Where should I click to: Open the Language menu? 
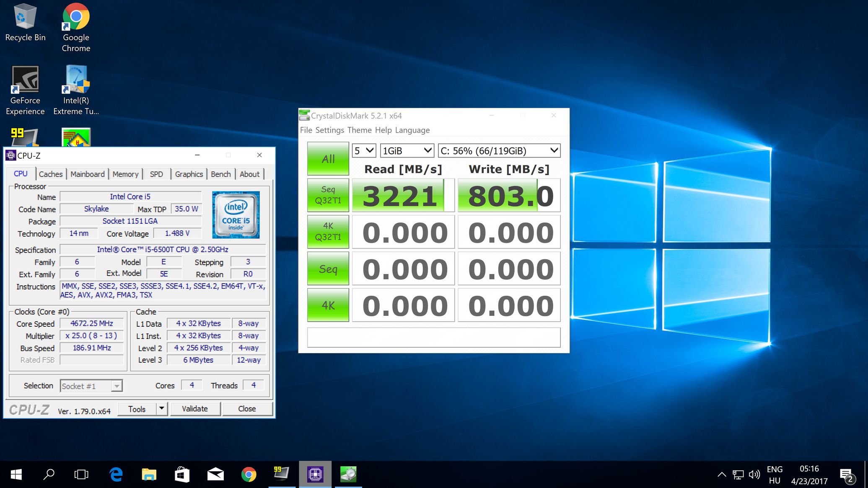pyautogui.click(x=412, y=130)
